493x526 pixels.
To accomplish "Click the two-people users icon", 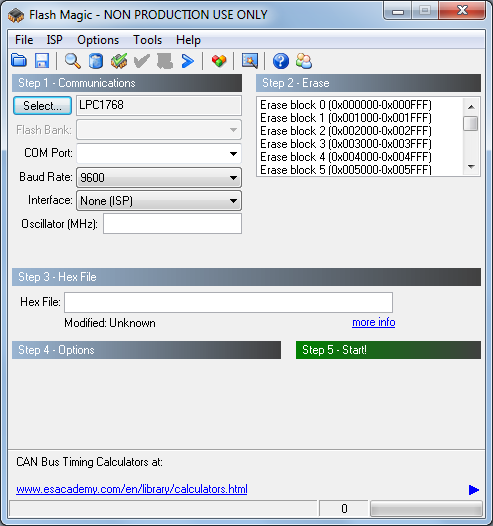I will tap(304, 61).
